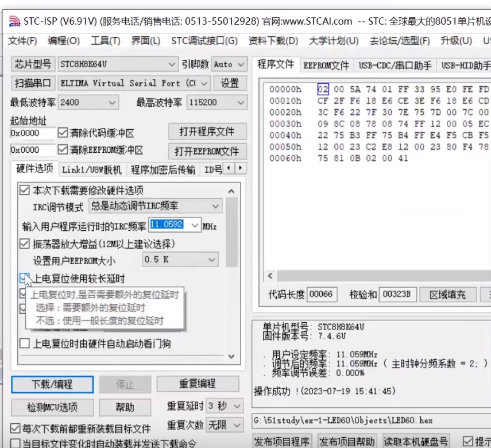This screenshot has height=448, width=491.
Task: Click the hardware options vertical scrollbar thumb
Action: 231,232
